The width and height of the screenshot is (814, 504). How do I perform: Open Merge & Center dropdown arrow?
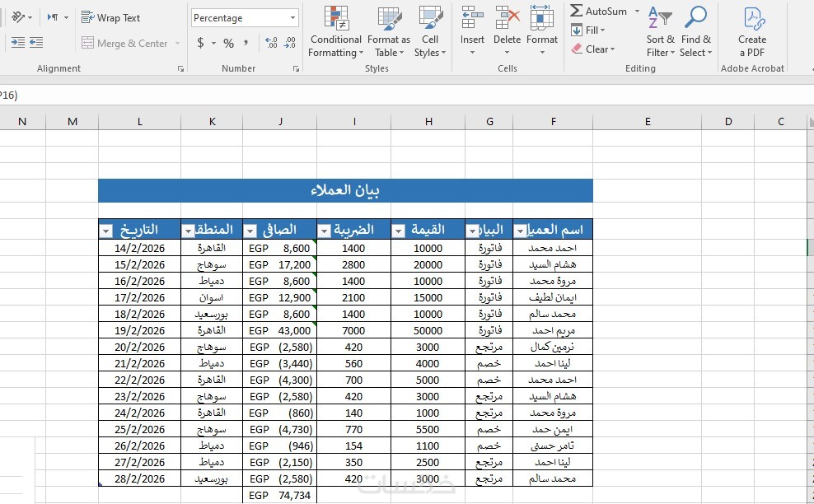(177, 43)
